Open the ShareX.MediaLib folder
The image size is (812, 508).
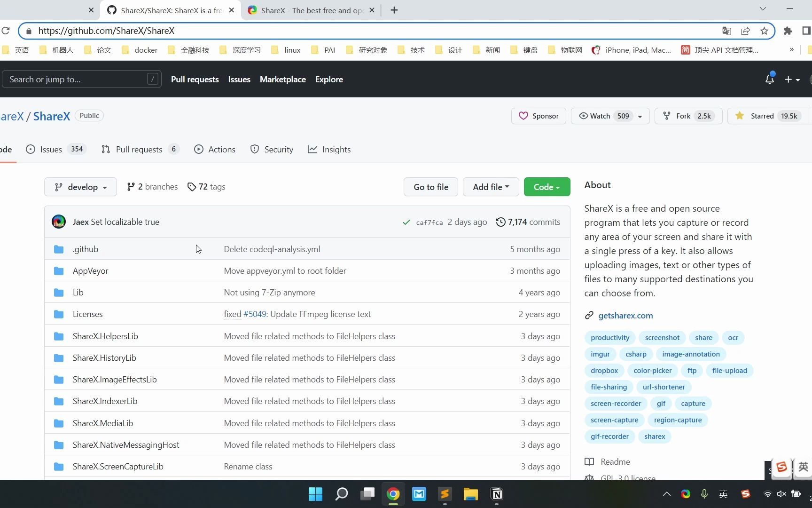click(x=103, y=423)
